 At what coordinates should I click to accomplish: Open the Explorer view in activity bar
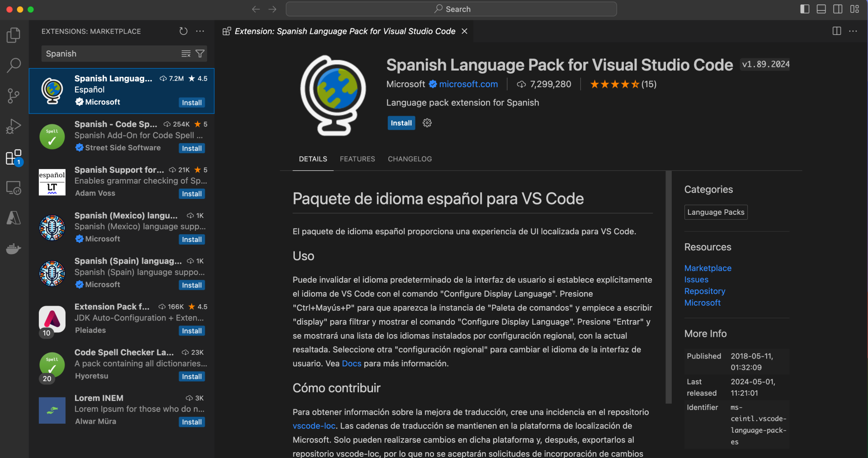coord(14,35)
